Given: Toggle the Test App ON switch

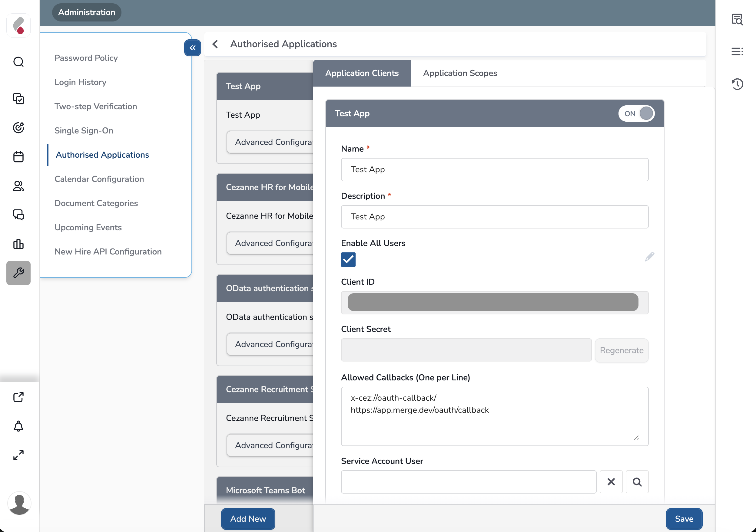Looking at the screenshot, I should 636,113.
